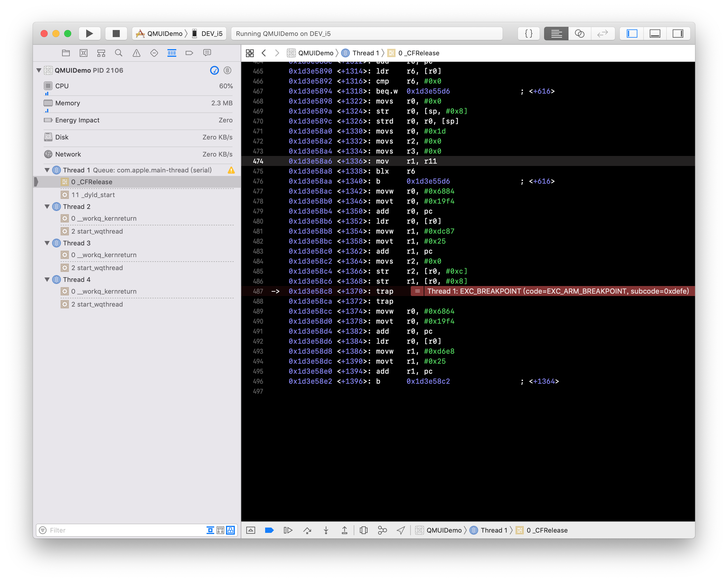Open the Issue navigator warning tab
Viewport: 728px width, 582px height.
click(137, 53)
